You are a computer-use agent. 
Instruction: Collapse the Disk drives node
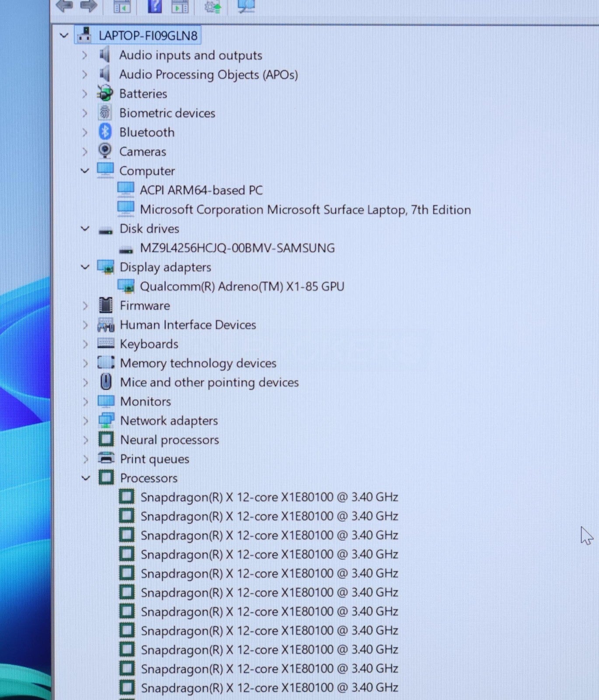point(85,228)
